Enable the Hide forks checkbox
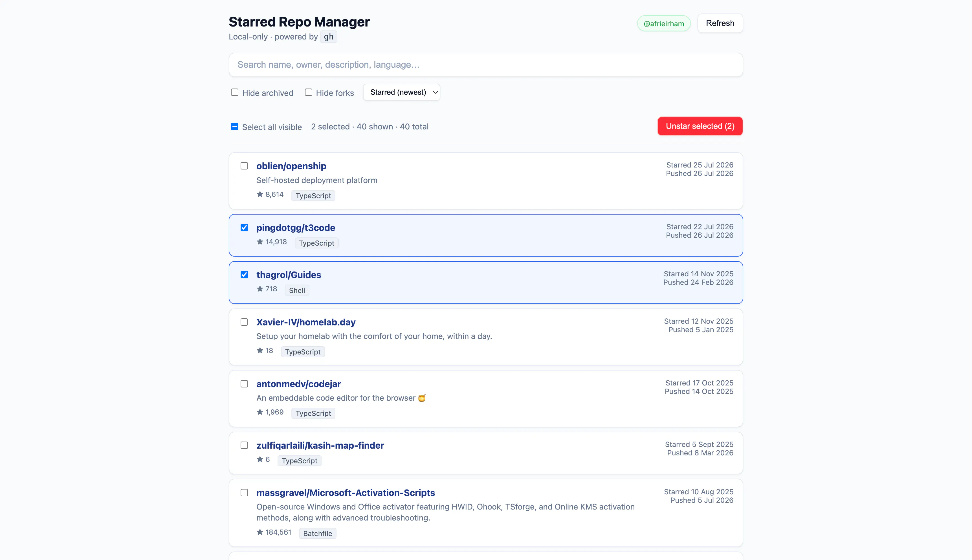The width and height of the screenshot is (972, 560). coord(308,92)
